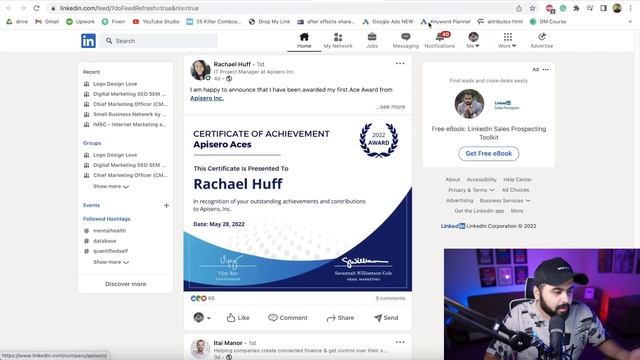Screen dimensions: 640x360
Task: Expand the Work apps dropdown
Action: pyautogui.click(x=507, y=41)
